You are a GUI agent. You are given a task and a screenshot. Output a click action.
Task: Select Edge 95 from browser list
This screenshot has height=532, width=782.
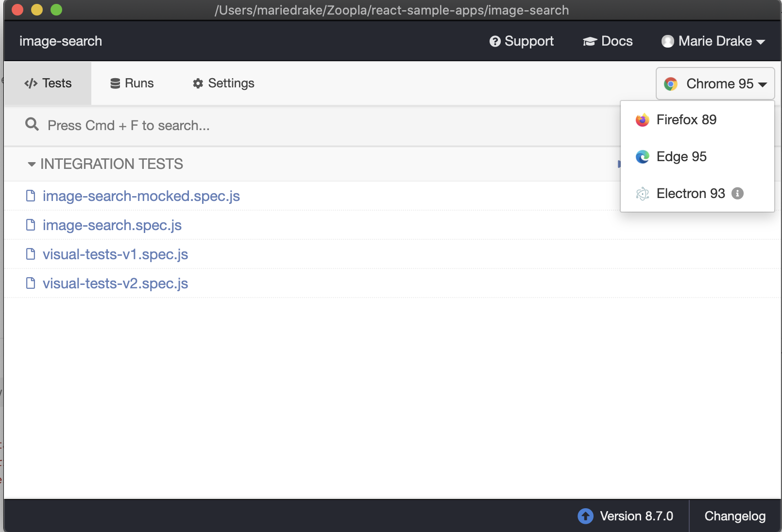coord(697,157)
